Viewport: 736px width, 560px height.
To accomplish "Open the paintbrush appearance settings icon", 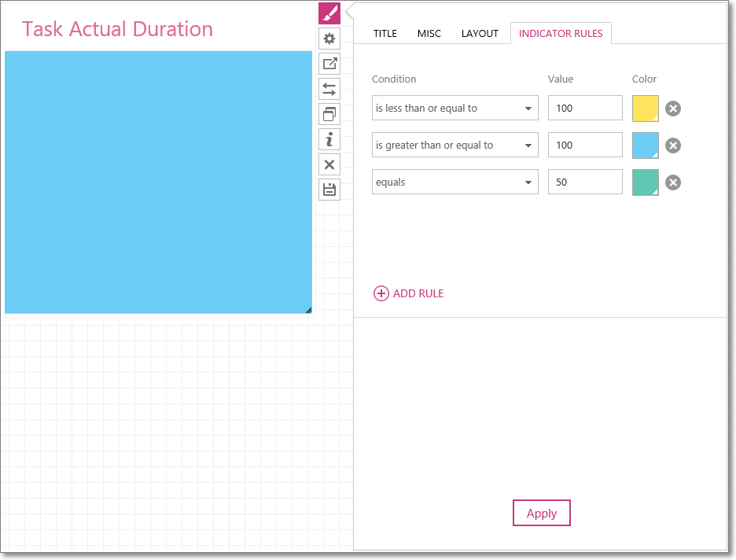I will point(329,13).
